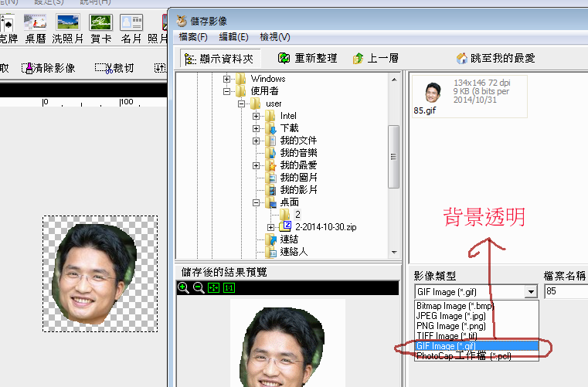588x387 pixels.
Task: Open the 洗照片 photo print tool
Action: click(67, 28)
